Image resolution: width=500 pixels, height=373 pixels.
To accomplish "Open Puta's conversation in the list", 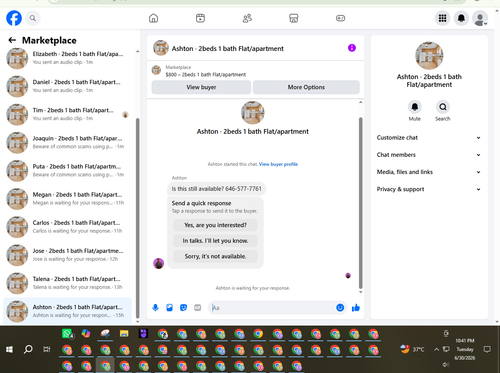I will tap(68, 170).
